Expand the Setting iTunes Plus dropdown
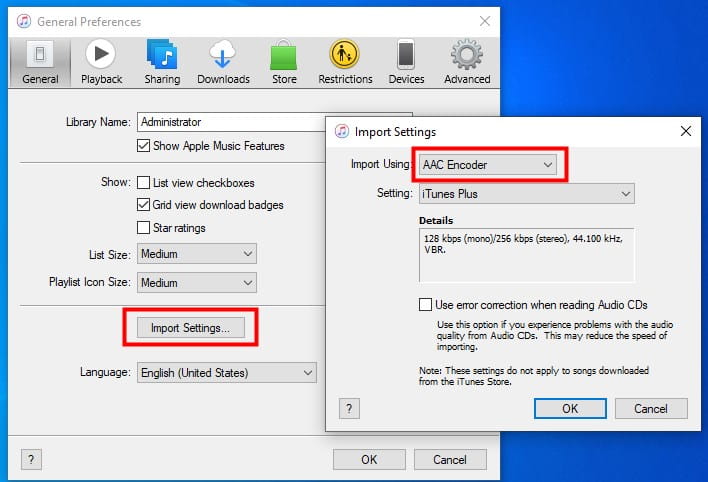This screenshot has height=482, width=708. [x=526, y=194]
